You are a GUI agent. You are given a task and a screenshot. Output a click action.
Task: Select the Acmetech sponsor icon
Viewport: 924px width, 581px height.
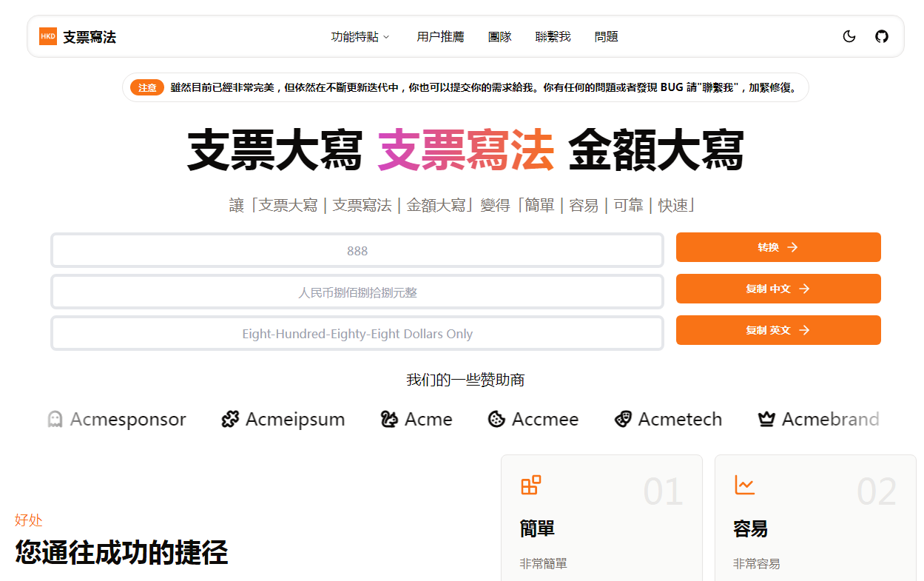click(x=624, y=418)
